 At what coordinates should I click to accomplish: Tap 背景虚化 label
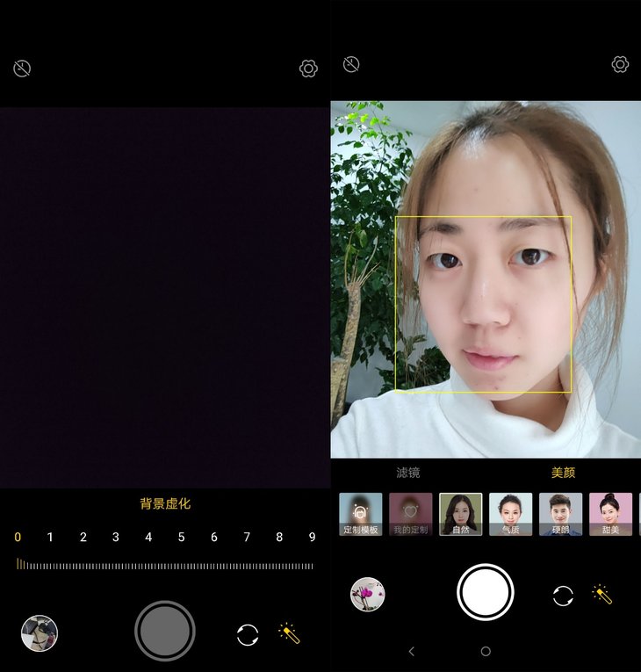pyautogui.click(x=165, y=503)
